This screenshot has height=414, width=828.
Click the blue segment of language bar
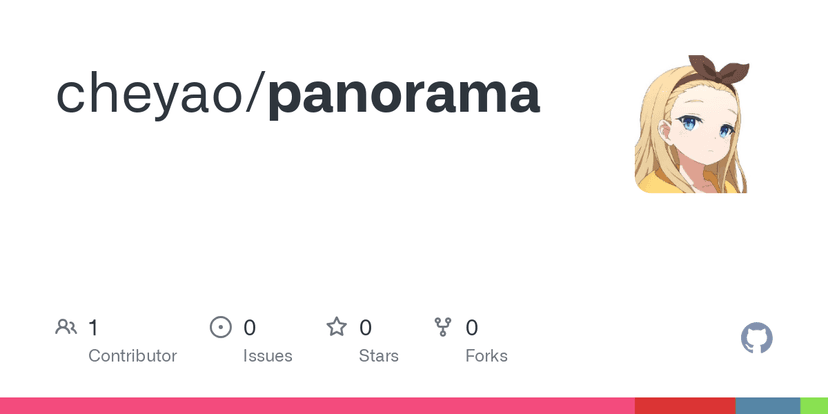[x=768, y=405]
